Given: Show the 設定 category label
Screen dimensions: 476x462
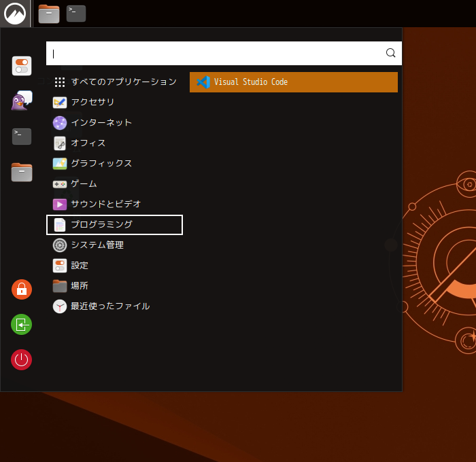Looking at the screenshot, I should [x=80, y=266].
